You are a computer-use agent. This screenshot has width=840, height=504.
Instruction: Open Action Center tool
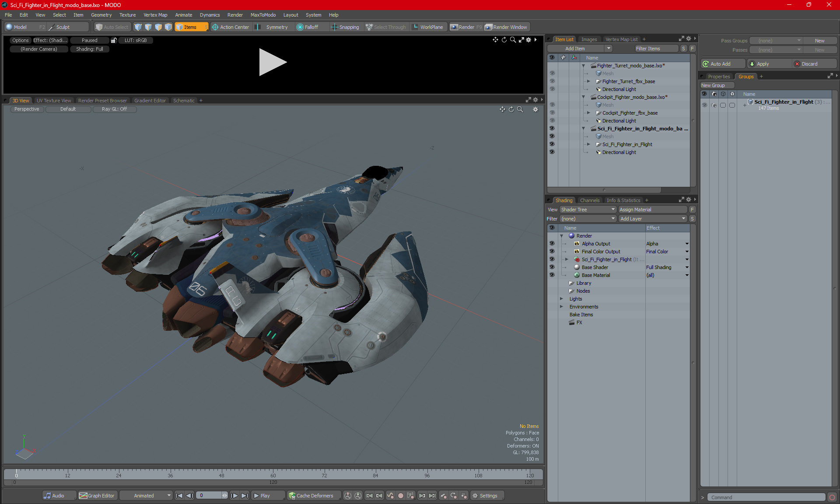(231, 27)
